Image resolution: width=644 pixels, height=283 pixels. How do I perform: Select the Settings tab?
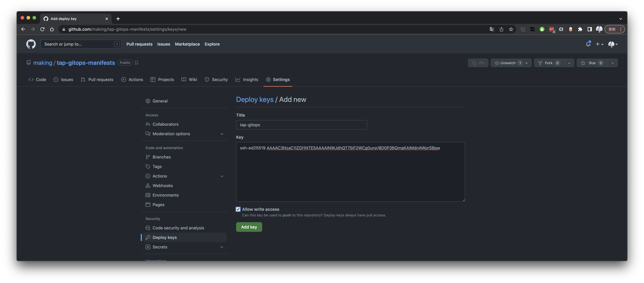278,80
